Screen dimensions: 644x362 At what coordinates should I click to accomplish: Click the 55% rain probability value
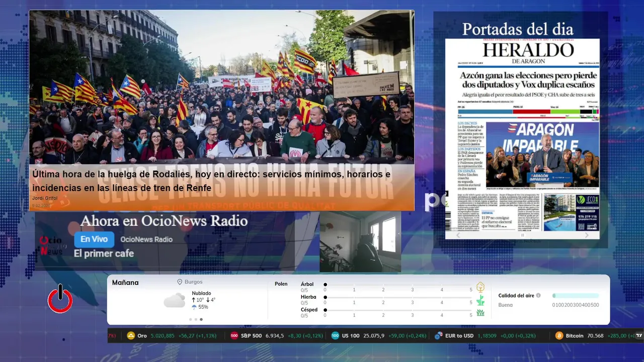coord(203,307)
